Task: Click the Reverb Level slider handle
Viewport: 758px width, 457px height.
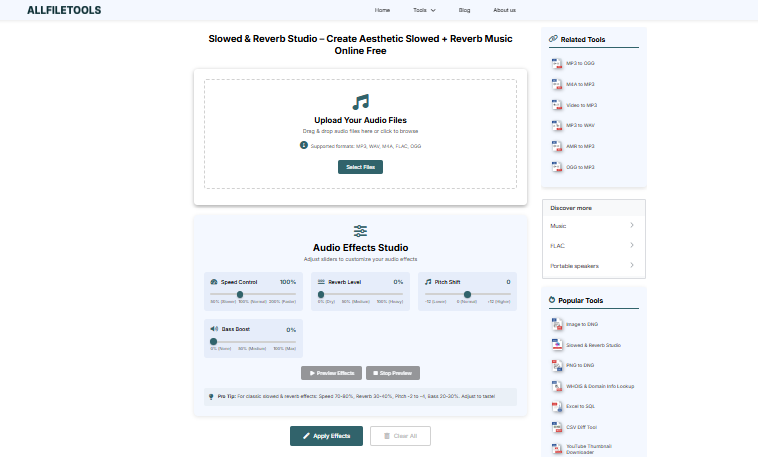Action: coord(321,294)
